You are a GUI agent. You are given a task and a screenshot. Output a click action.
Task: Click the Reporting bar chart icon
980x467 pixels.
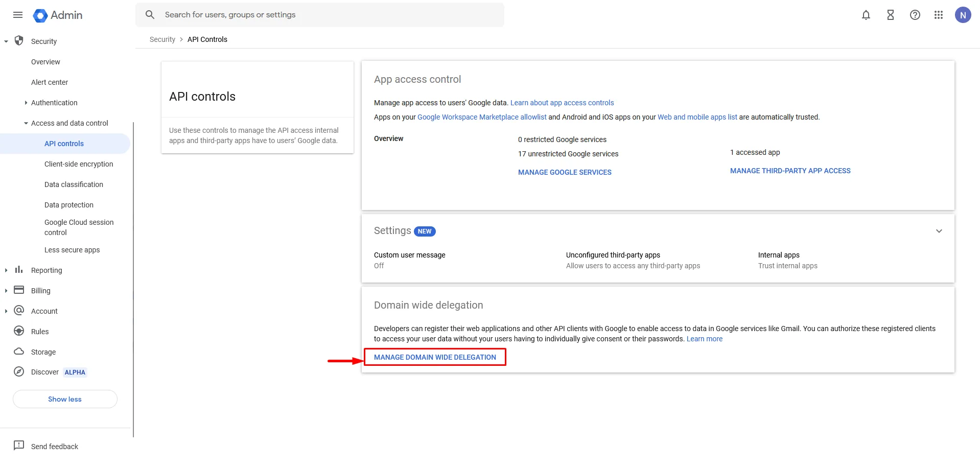pyautogui.click(x=19, y=270)
